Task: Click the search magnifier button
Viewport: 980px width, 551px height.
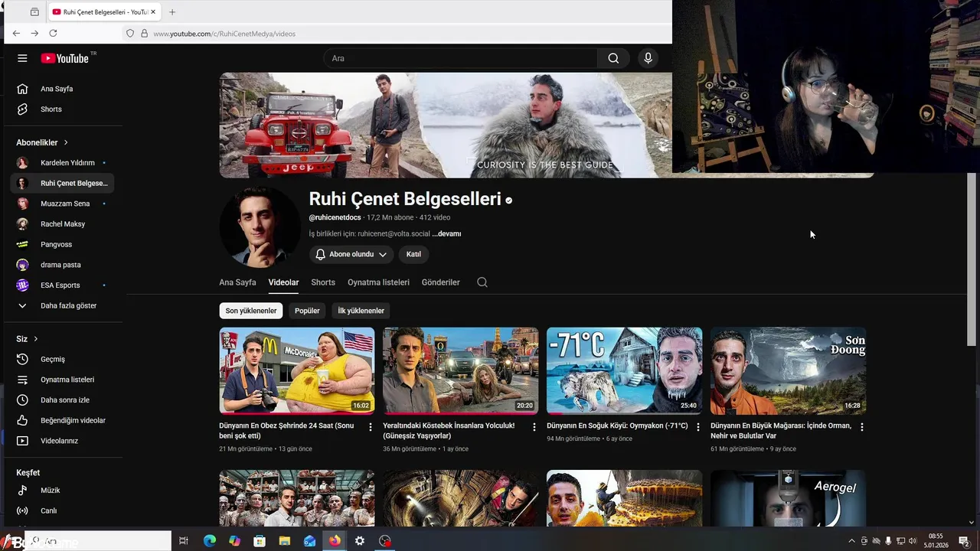Action: pyautogui.click(x=613, y=58)
